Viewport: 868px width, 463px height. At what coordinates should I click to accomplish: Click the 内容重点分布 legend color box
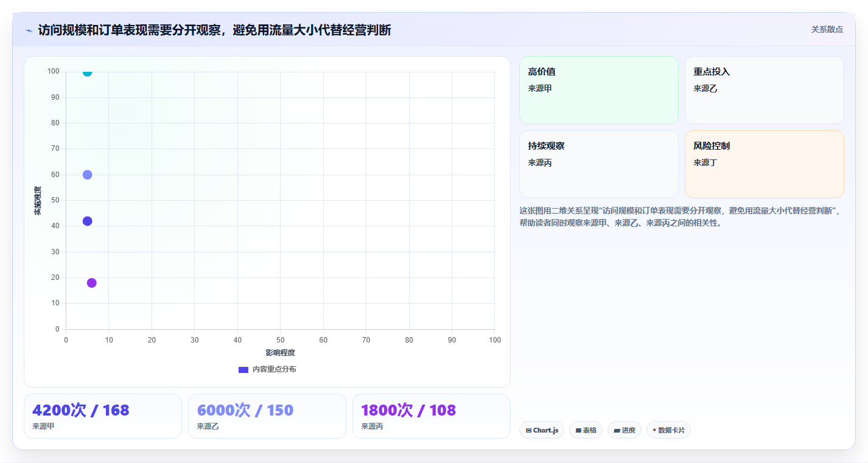[243, 369]
